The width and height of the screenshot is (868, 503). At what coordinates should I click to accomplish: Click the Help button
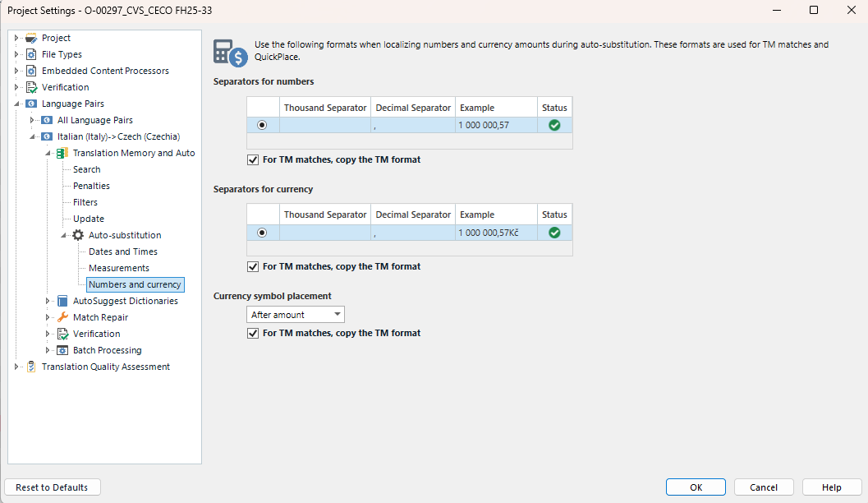[832, 487]
